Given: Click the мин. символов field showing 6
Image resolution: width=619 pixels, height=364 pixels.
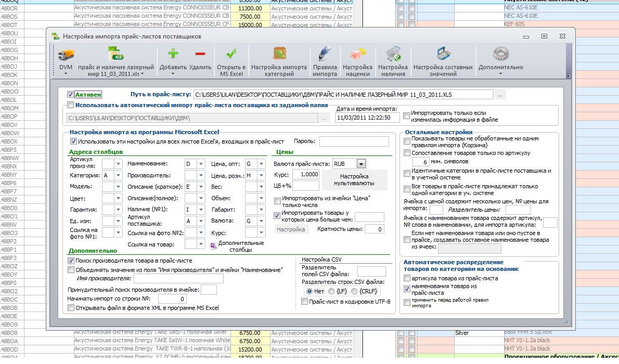Looking at the screenshot, I should tap(420, 162).
